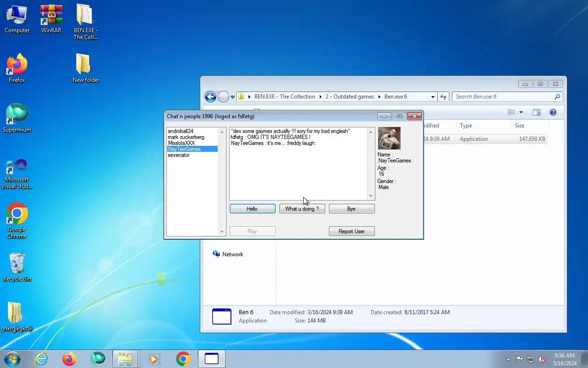Expand the address bar history dropdown
This screenshot has height=368, width=588.
(433, 97)
